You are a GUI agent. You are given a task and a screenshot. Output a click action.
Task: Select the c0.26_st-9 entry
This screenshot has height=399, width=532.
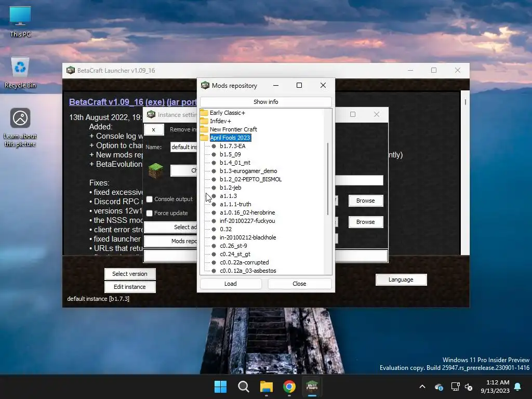click(x=233, y=246)
